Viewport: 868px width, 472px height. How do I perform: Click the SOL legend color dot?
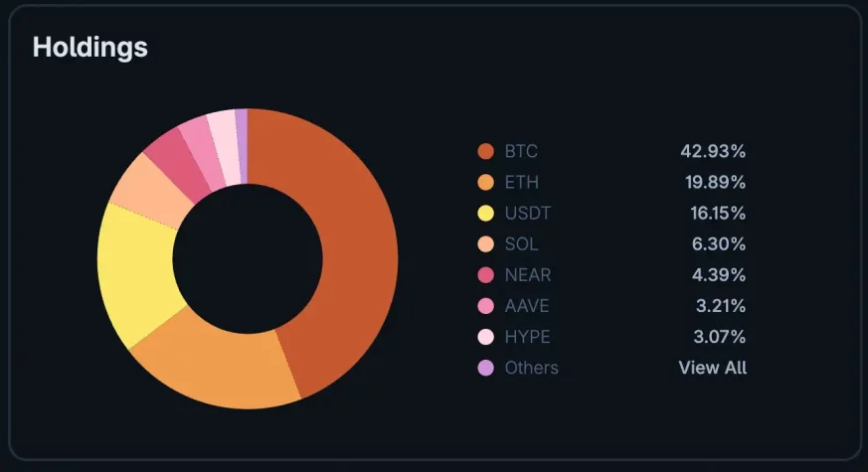[486, 244]
